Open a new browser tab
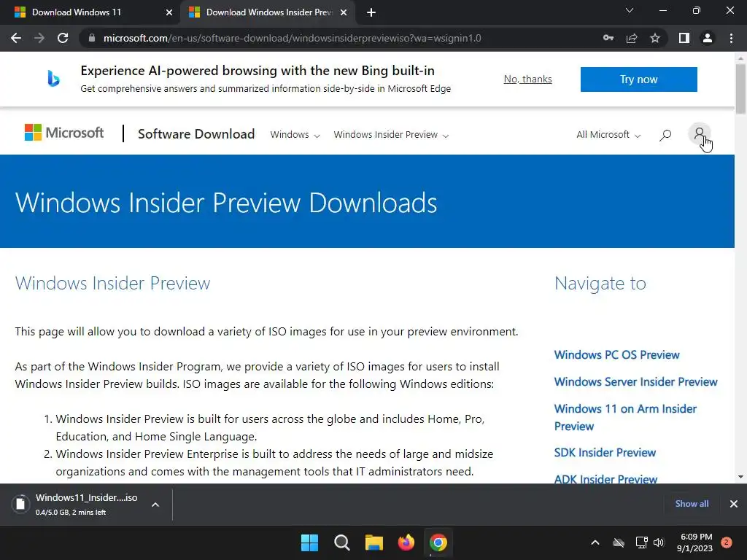 click(x=371, y=12)
